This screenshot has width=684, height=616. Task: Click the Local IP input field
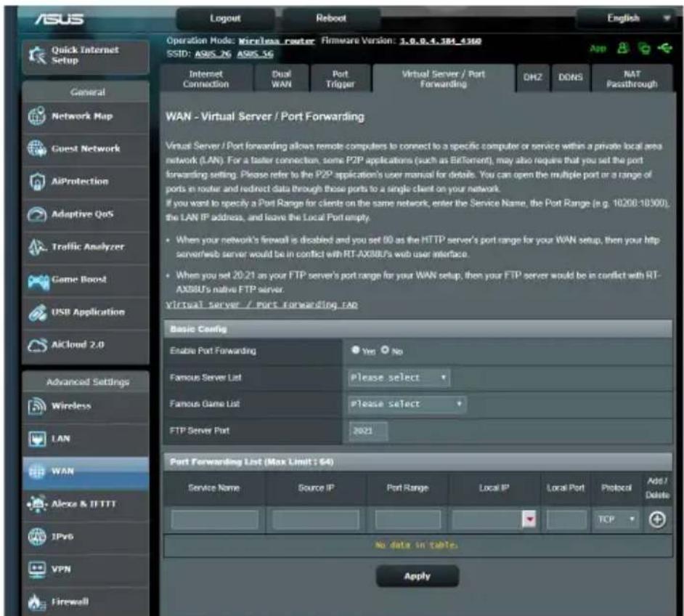pos(486,519)
